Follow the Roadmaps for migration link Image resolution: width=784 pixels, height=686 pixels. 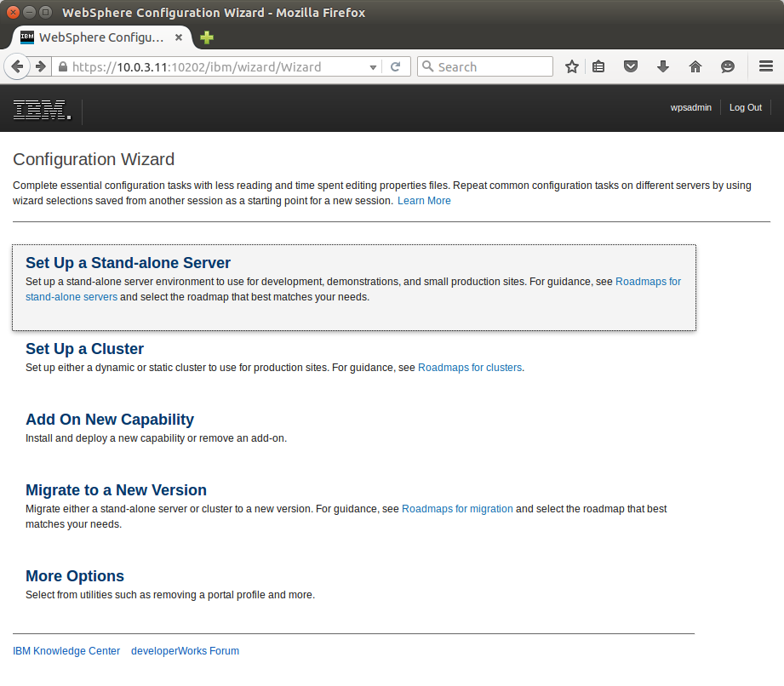coord(457,509)
